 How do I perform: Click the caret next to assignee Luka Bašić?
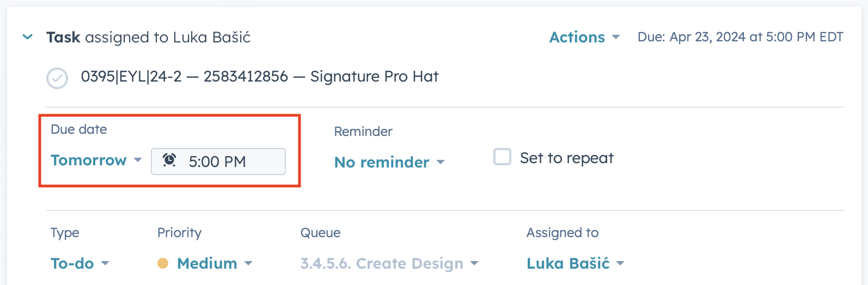(620, 264)
